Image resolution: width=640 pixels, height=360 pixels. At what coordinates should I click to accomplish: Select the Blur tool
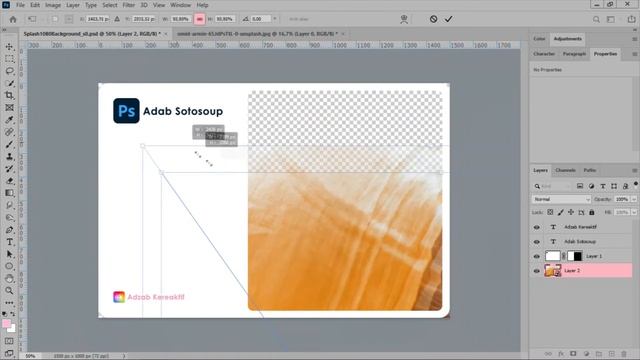9,205
